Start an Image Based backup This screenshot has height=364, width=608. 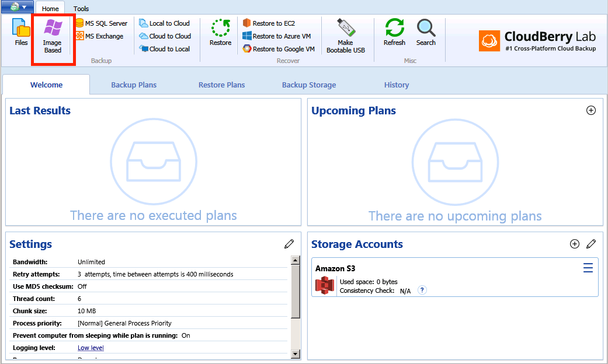pos(53,36)
